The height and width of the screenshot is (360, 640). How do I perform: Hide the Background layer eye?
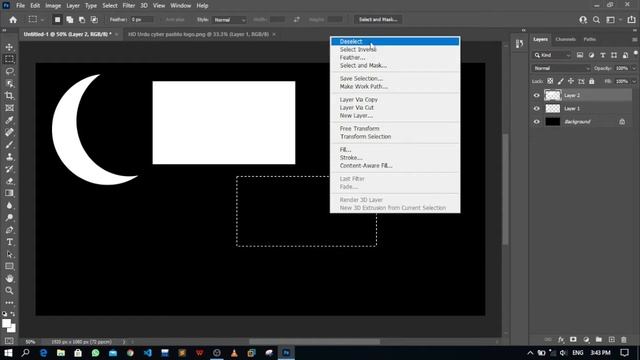pyautogui.click(x=537, y=122)
